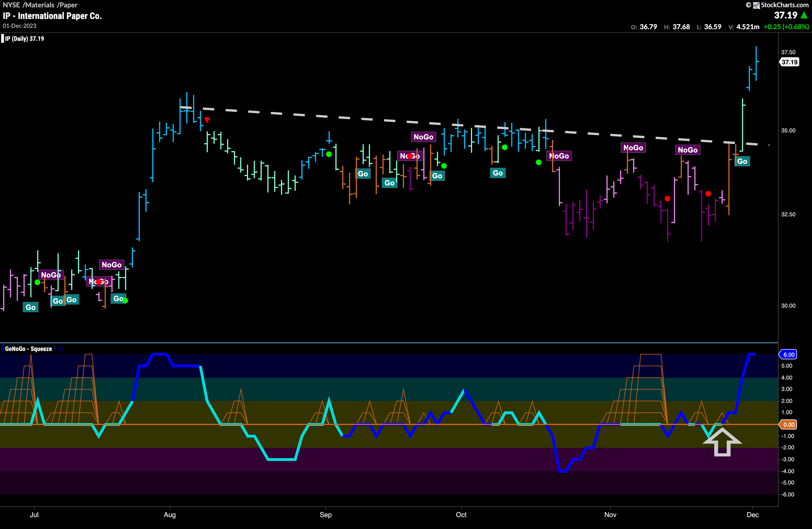Click the StockCharts.com logo icon
The height and width of the screenshot is (529, 812).
(x=756, y=5)
